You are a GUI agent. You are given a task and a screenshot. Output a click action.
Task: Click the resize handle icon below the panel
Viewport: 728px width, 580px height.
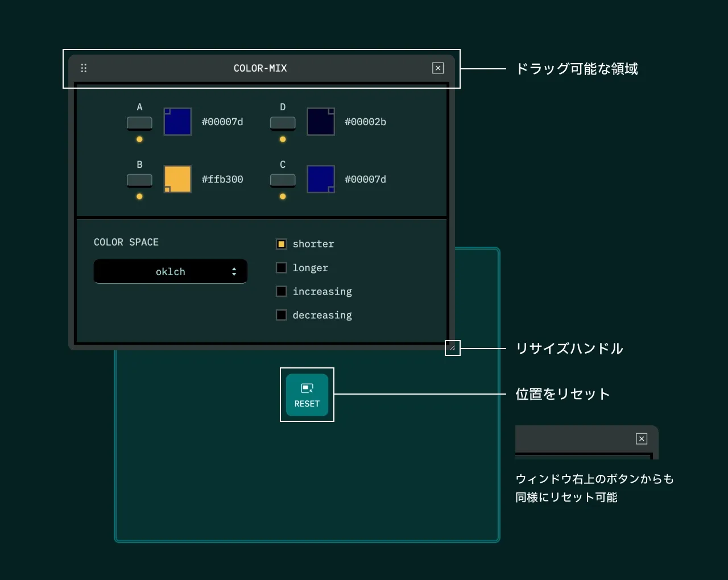coord(452,348)
